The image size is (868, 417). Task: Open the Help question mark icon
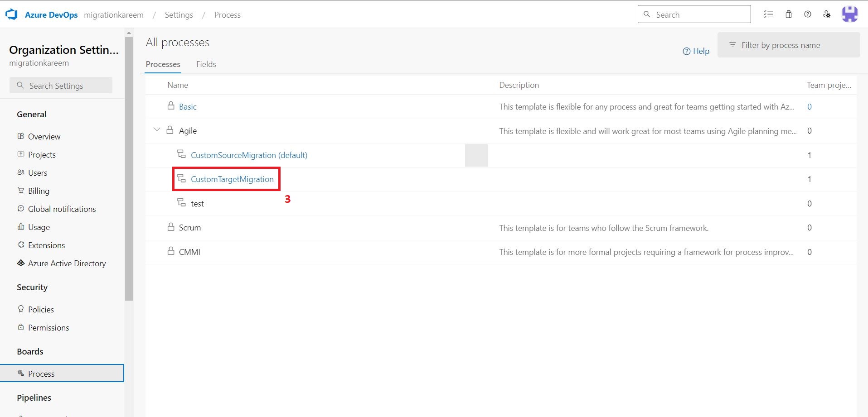point(808,14)
